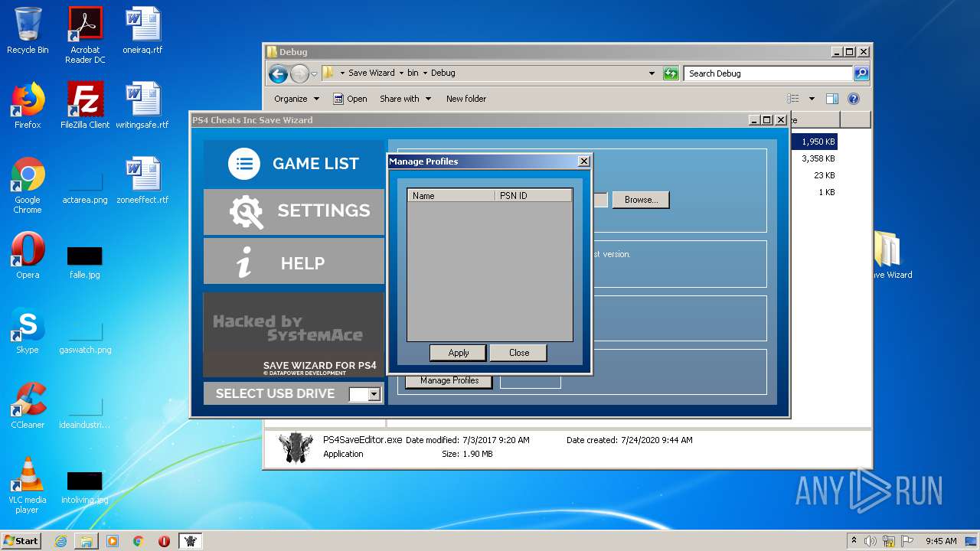This screenshot has width=980, height=551.
Task: Click Apply in Manage Profiles dialog
Action: (458, 353)
